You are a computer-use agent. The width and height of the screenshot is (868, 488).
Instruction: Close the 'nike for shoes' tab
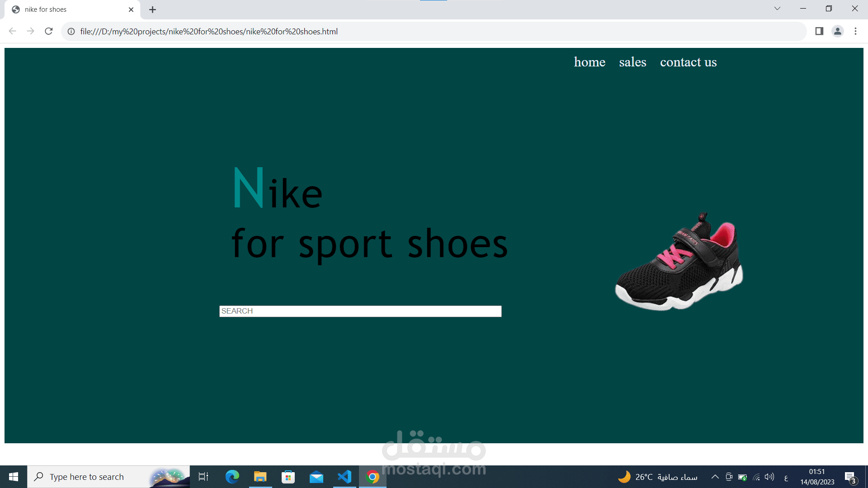pyautogui.click(x=131, y=9)
